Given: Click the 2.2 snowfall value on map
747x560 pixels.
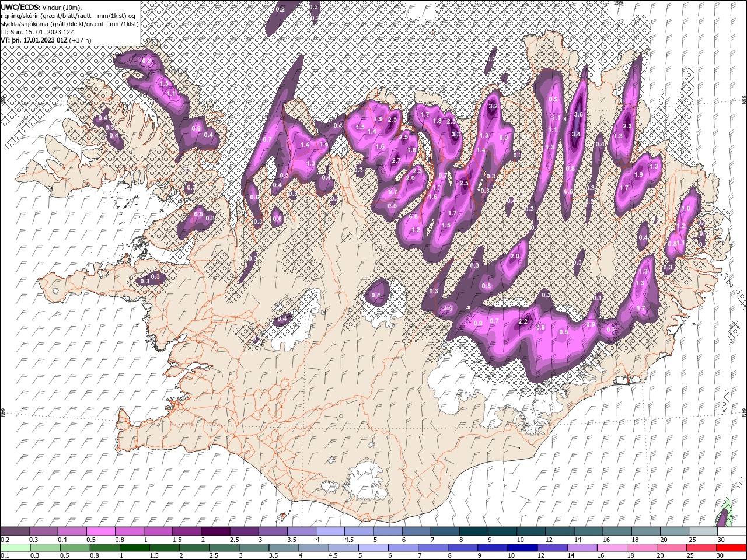Looking at the screenshot, I should point(523,321).
